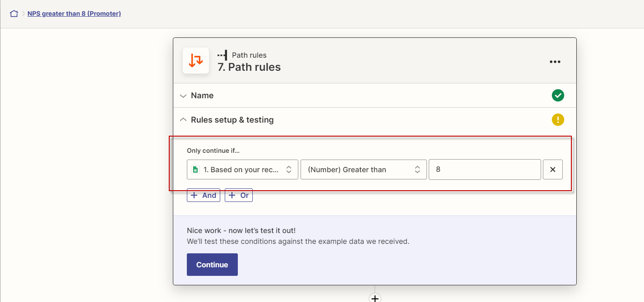Click the up-down chevron on the condition dropdown
This screenshot has height=302, width=644.
pyautogui.click(x=417, y=169)
